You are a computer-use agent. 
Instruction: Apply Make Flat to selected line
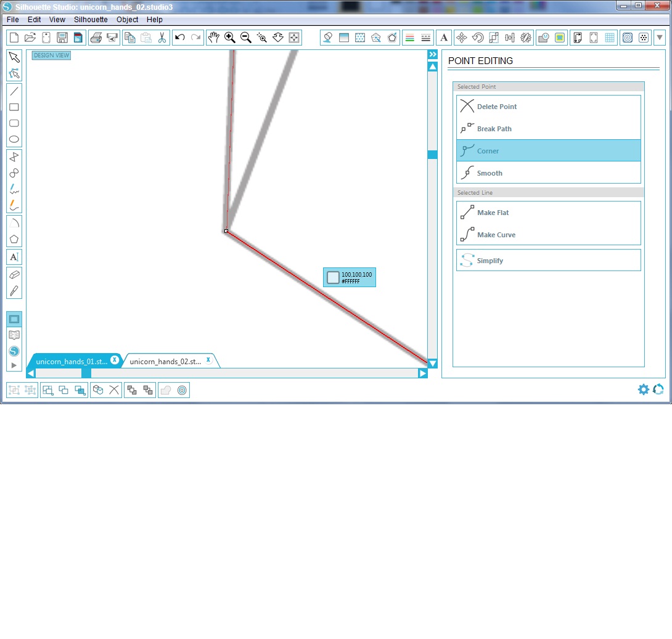549,213
